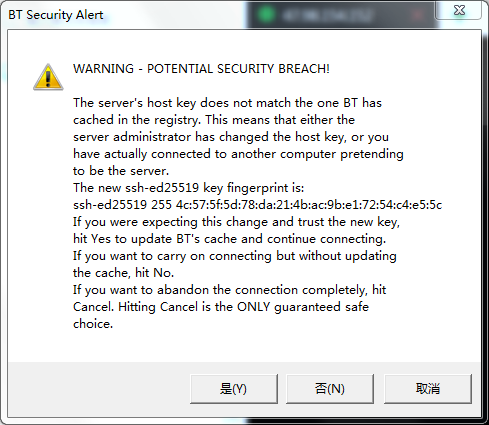Click the word 'choice.' at the message end
Viewport: 489px width, 425px height.
coord(93,324)
